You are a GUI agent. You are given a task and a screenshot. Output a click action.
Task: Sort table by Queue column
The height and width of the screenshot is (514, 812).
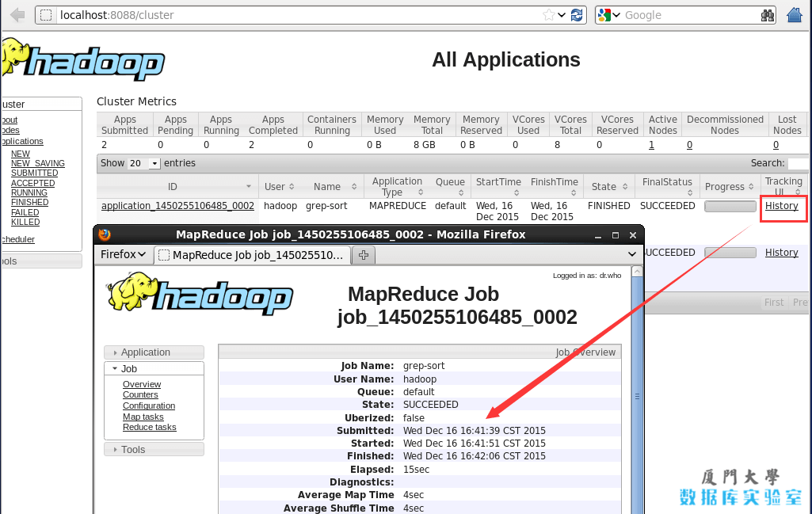[450, 186]
